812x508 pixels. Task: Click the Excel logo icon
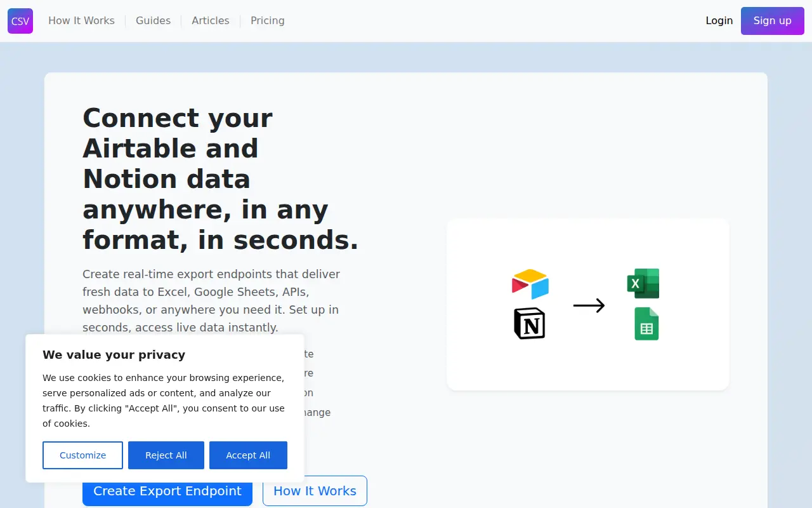coord(643,283)
